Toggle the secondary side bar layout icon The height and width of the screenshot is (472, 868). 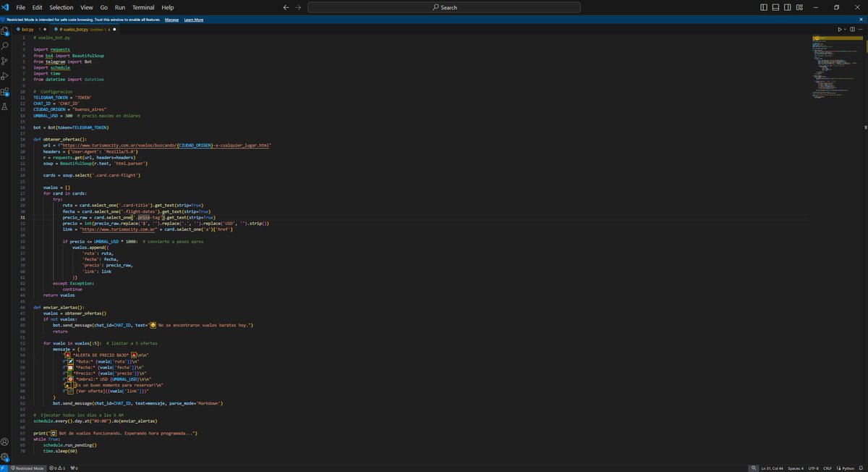(788, 7)
